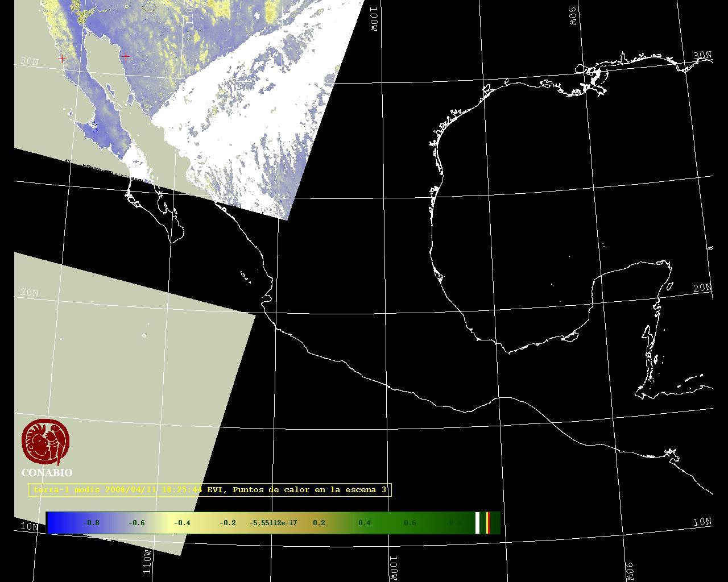
Task: Select the yellow-boxed terra-1 modis EVI caption
Action: (210, 489)
